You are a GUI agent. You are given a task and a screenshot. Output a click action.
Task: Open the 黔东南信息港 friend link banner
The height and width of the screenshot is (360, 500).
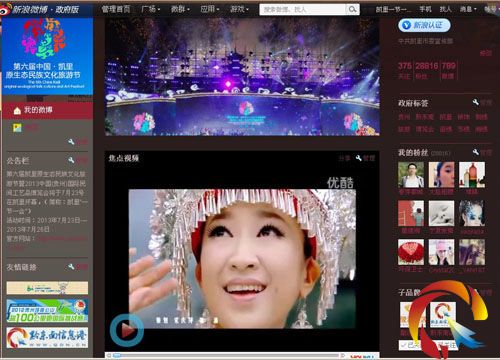point(47,337)
